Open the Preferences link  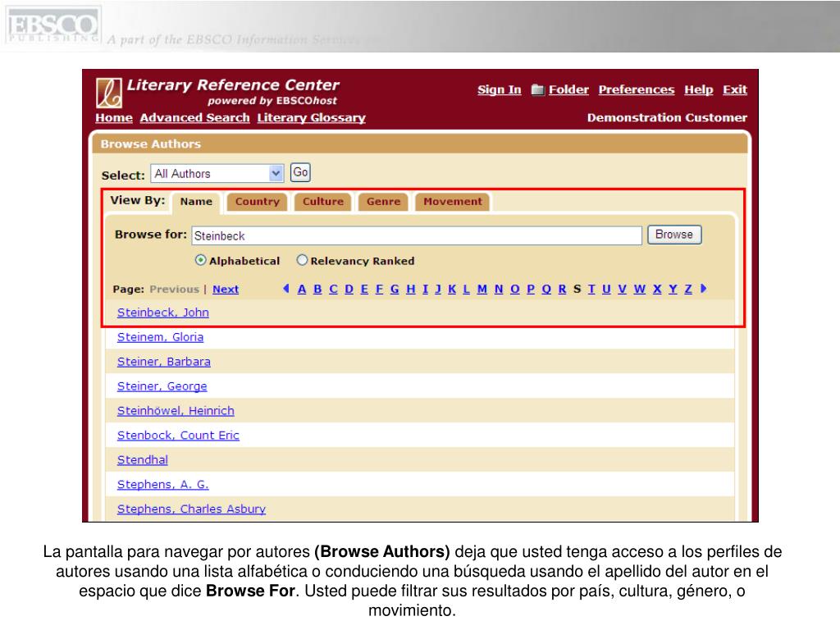point(637,89)
